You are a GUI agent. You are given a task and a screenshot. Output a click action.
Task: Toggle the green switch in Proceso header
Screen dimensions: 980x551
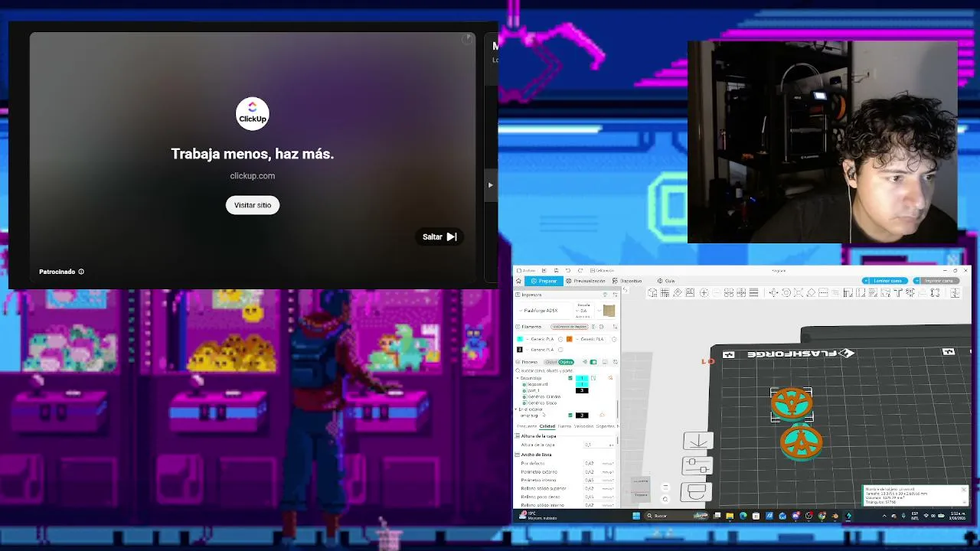click(593, 362)
